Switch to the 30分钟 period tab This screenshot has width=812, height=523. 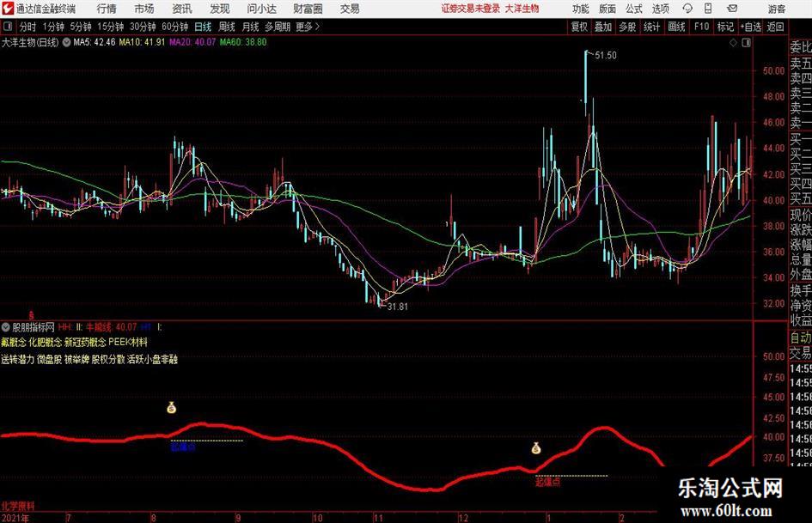click(143, 27)
